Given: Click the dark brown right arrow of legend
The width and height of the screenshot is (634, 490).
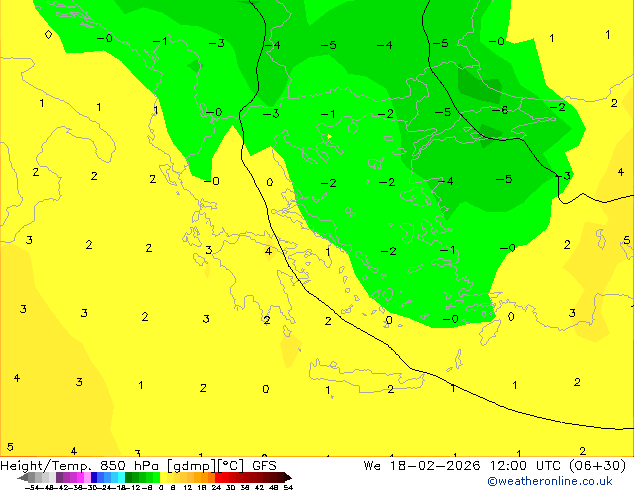Looking at the screenshot, I should pos(287,478).
